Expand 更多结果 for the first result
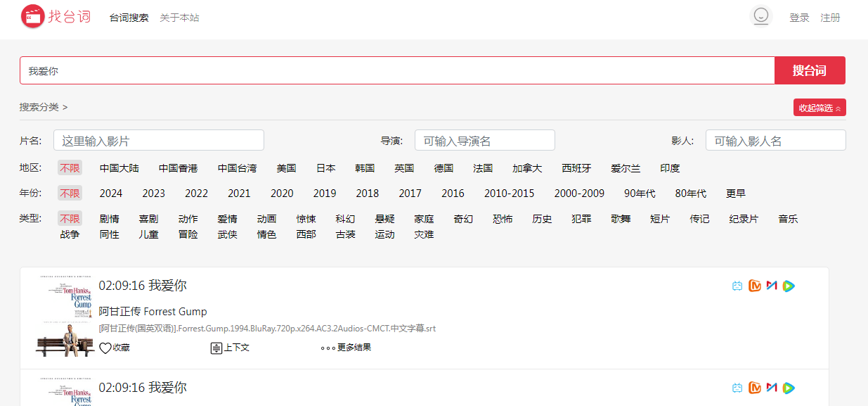Image resolution: width=868 pixels, height=406 pixels. click(346, 348)
